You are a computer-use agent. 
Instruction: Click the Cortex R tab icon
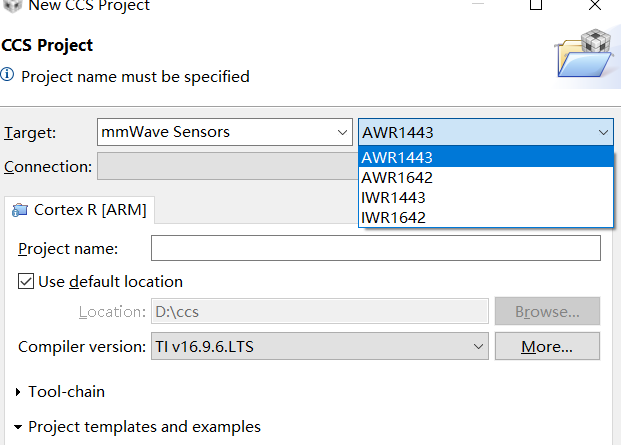20,210
